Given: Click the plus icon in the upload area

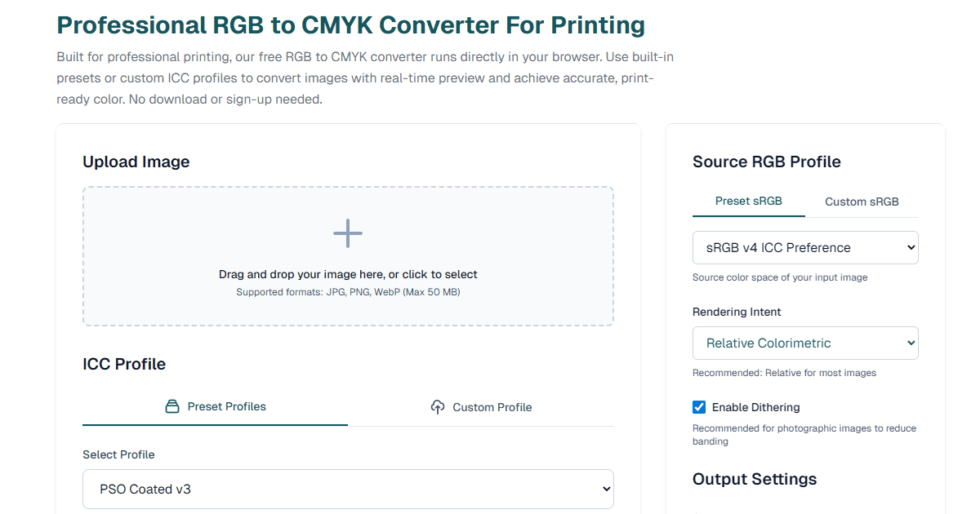Looking at the screenshot, I should pos(348,233).
